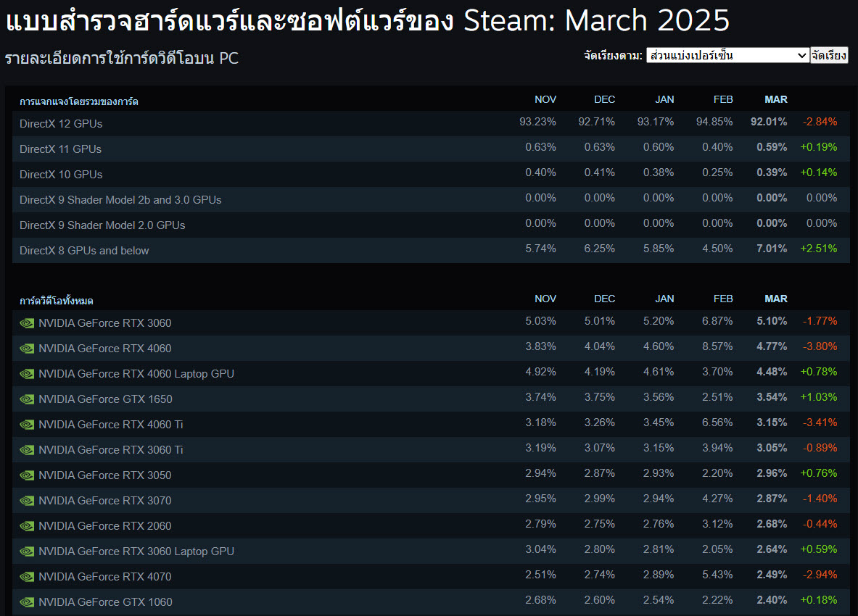Click NVIDIA logo beside RTX 4060

point(27,349)
